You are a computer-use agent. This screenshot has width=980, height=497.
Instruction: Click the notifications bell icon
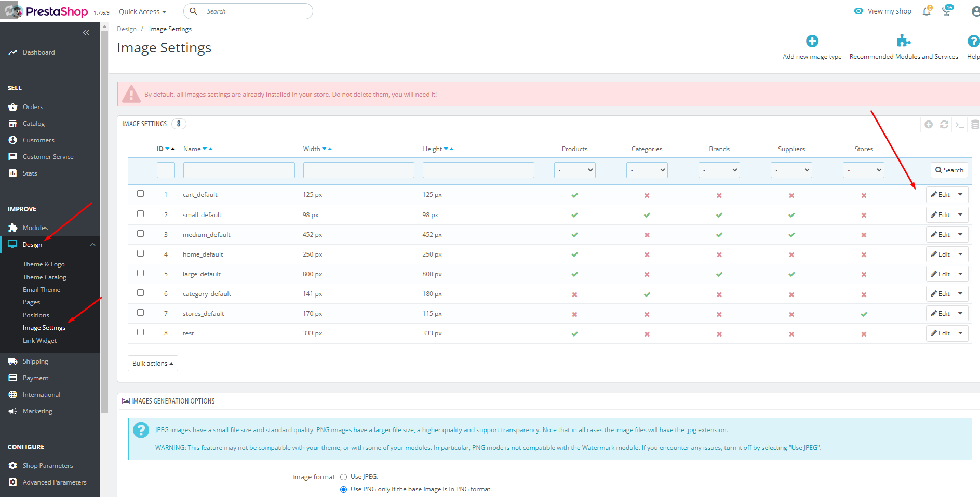[x=926, y=11]
